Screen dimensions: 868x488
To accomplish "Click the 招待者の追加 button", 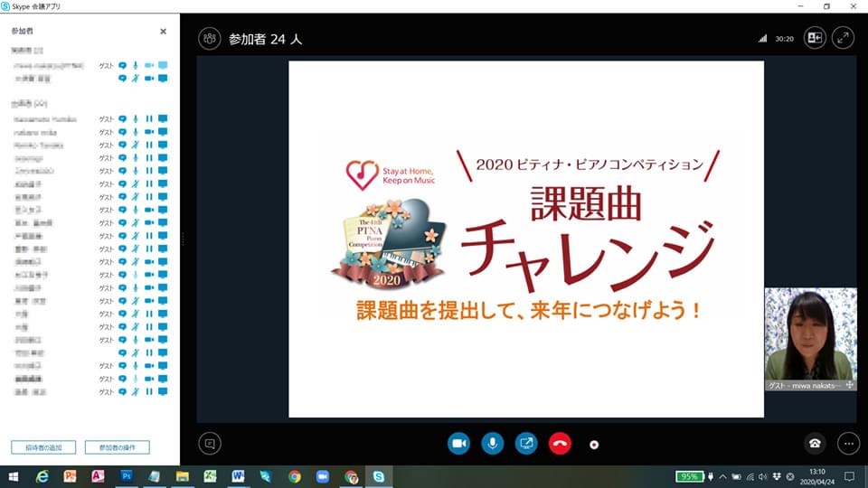I will click(43, 447).
